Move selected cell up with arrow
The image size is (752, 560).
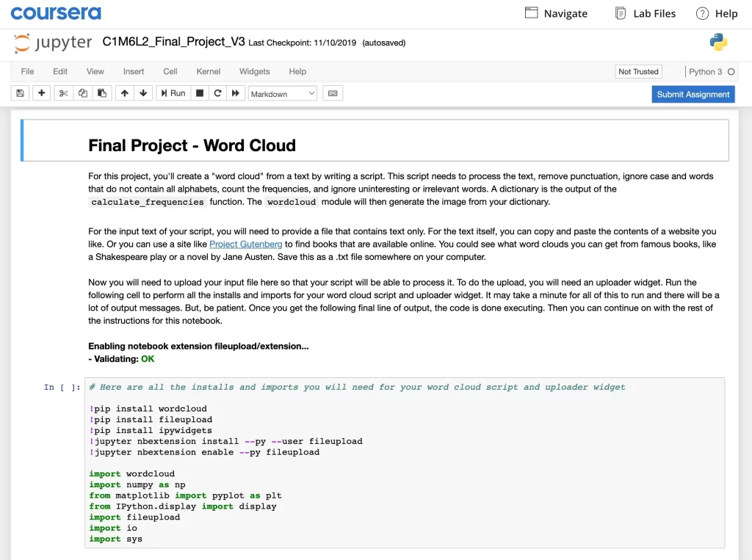click(x=124, y=93)
